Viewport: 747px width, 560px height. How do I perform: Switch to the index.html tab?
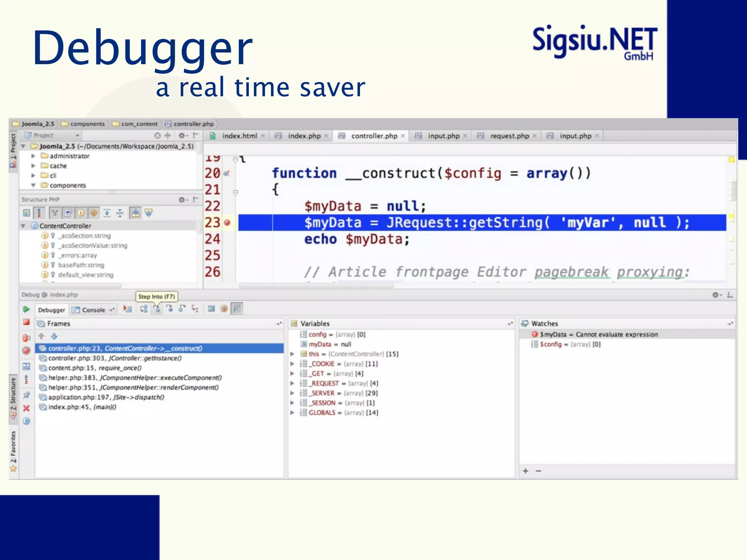click(236, 136)
